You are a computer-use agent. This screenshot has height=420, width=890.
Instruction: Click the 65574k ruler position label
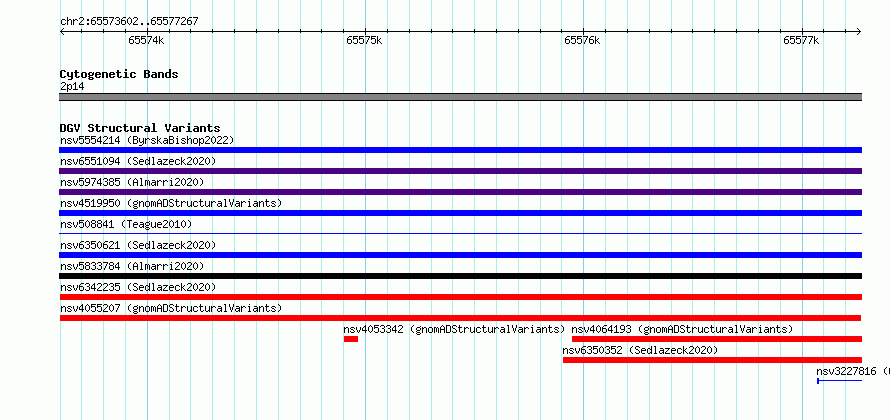[x=146, y=40]
